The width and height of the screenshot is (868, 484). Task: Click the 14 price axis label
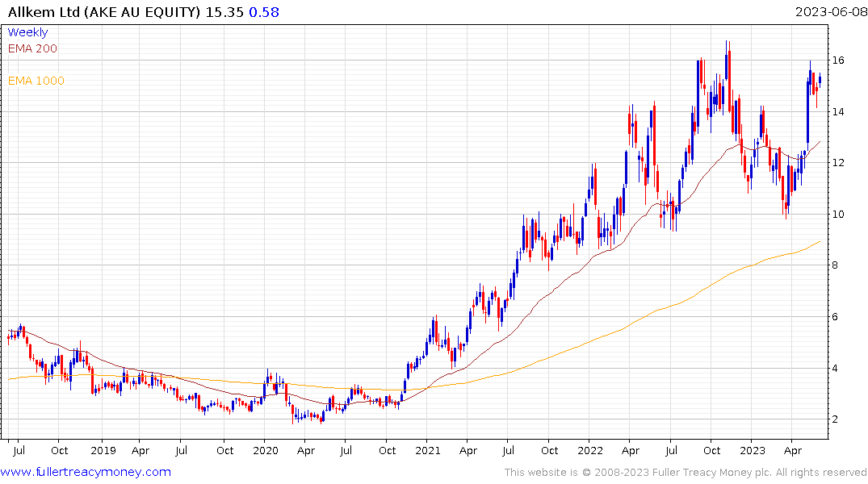[838, 112]
